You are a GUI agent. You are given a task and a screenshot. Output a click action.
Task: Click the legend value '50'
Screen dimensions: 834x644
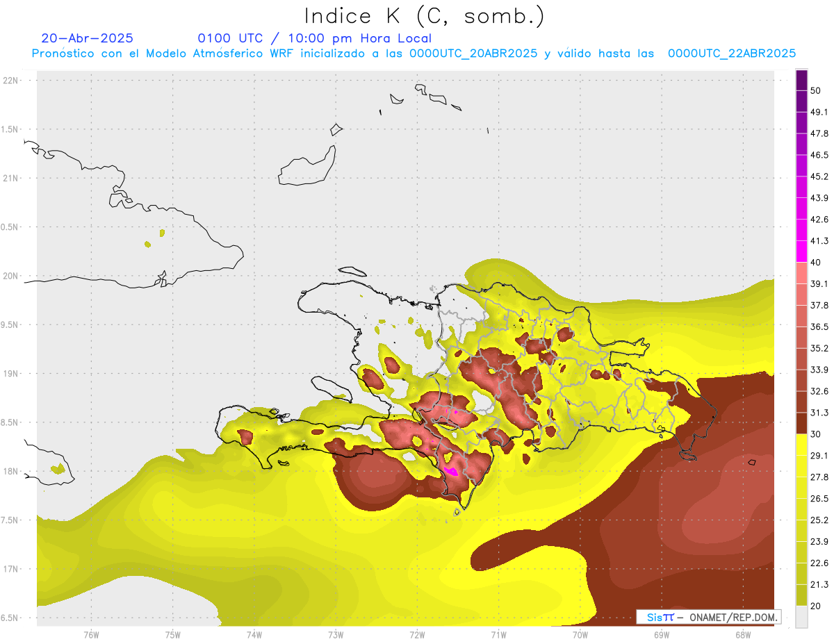point(816,90)
